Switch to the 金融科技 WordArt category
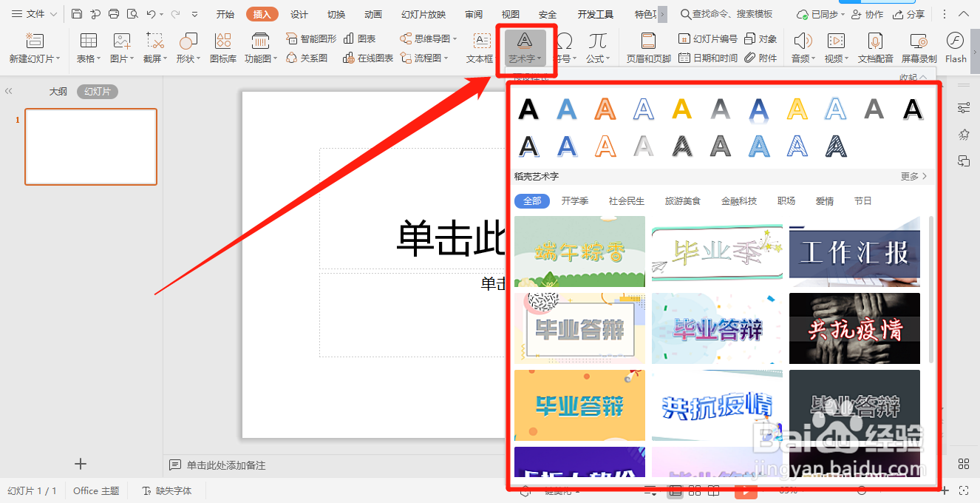 pyautogui.click(x=738, y=200)
